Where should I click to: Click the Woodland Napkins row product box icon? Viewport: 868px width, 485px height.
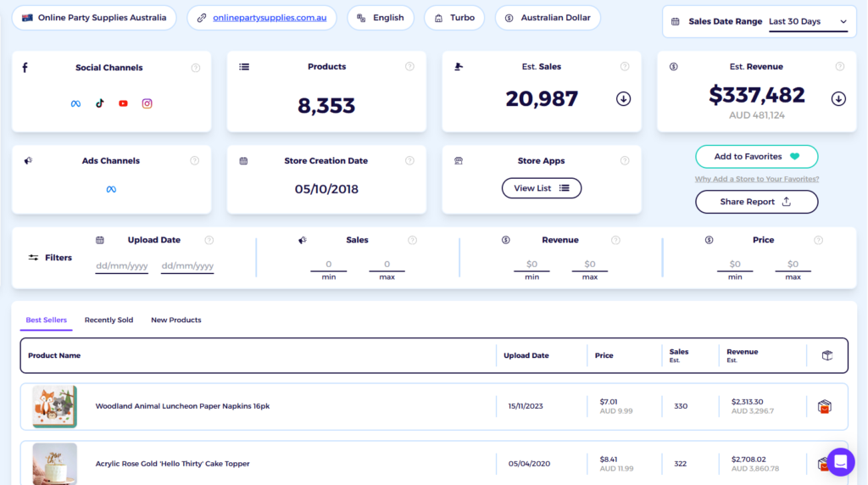(x=824, y=407)
